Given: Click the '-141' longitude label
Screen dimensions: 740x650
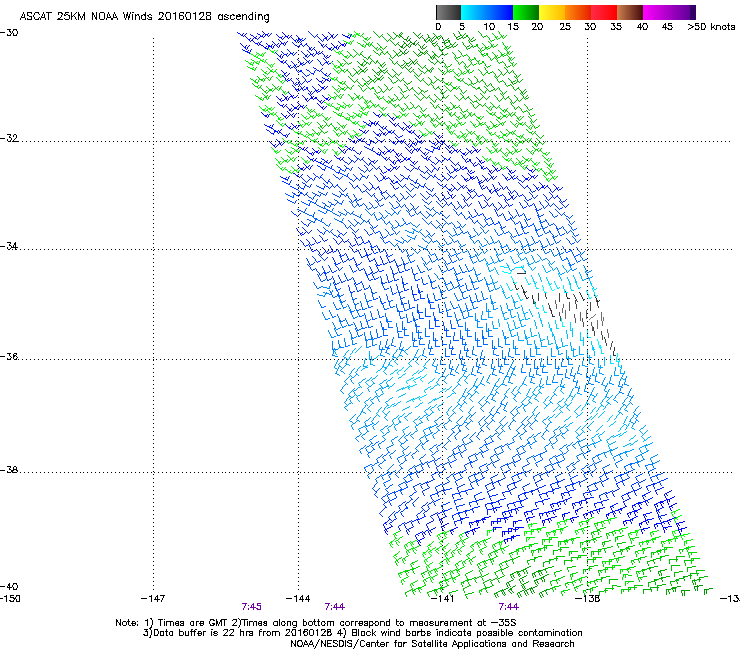Looking at the screenshot, I should [x=443, y=599].
